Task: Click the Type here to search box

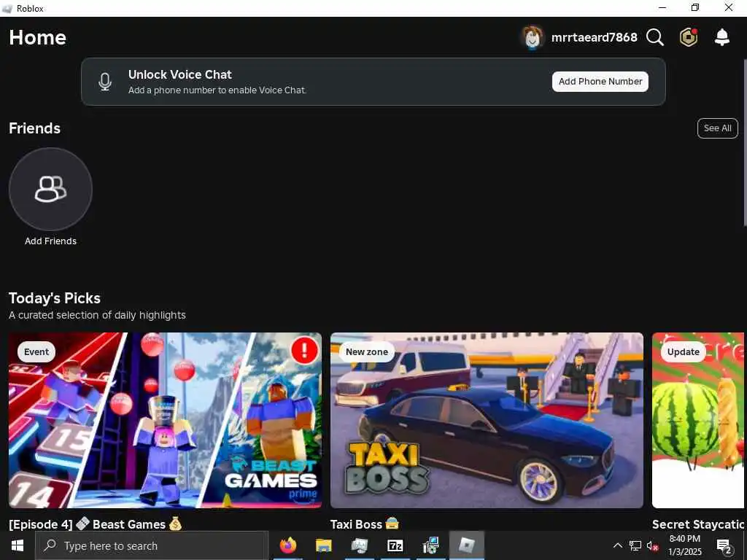Action: pyautogui.click(x=152, y=545)
